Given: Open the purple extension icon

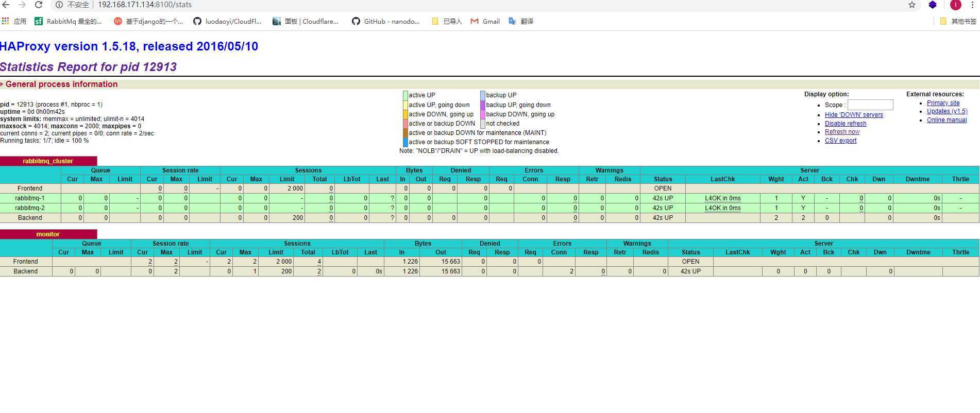Looking at the screenshot, I should (x=933, y=5).
